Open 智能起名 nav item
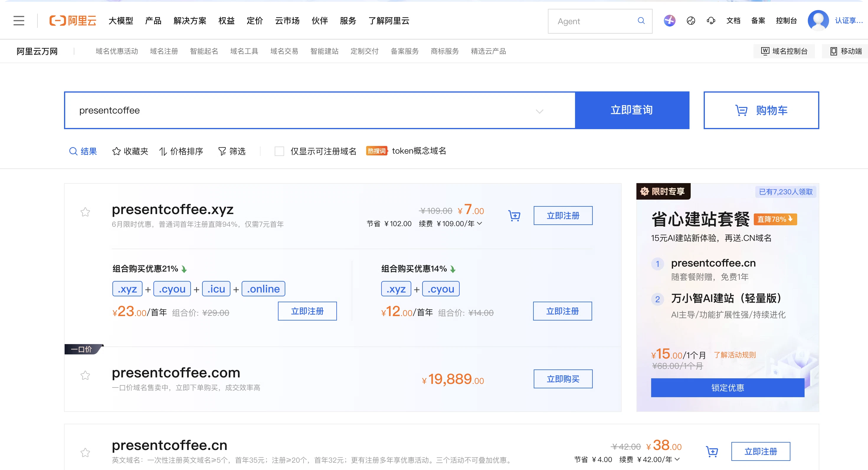The width and height of the screenshot is (868, 470). pyautogui.click(x=204, y=51)
